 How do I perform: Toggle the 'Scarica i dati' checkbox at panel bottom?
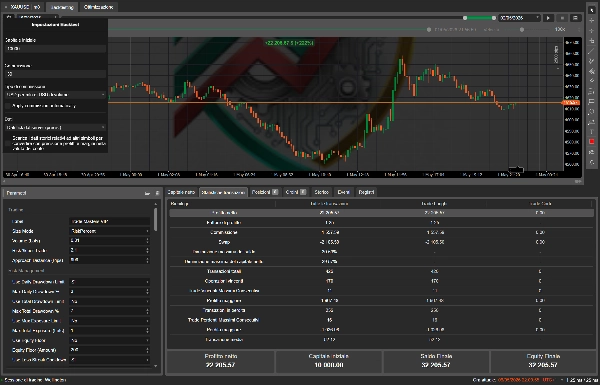8,143
